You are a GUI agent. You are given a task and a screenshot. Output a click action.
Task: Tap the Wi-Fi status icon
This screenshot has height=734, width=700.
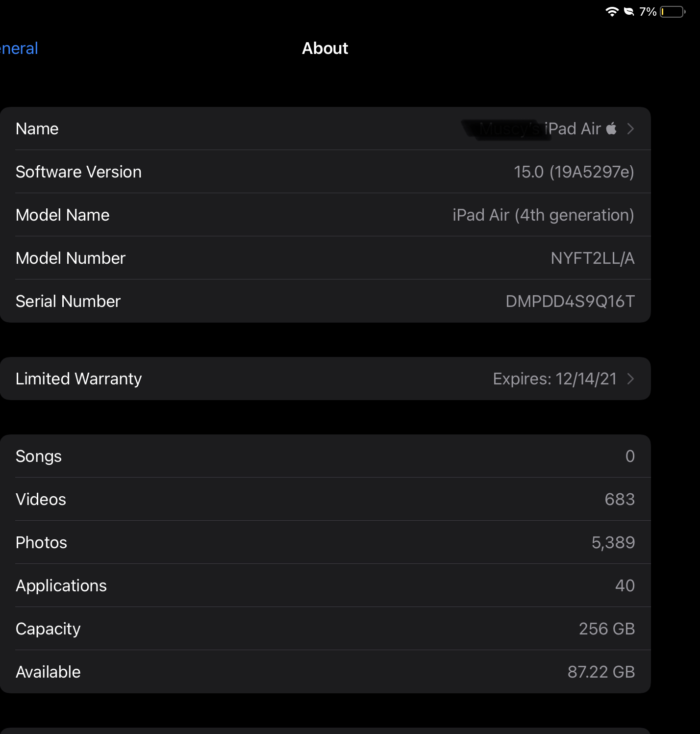612,12
